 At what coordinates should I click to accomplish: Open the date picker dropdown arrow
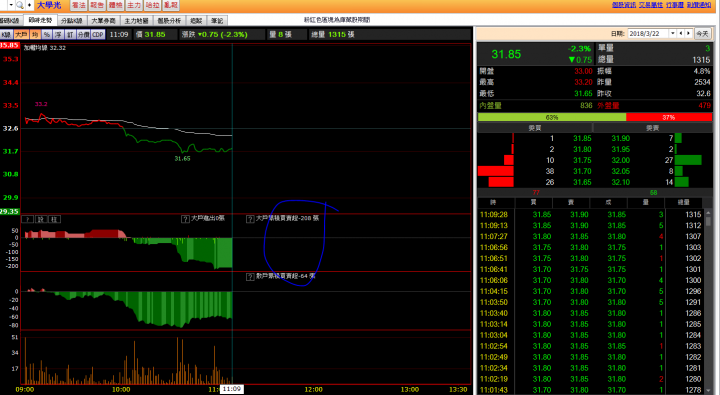coord(673,34)
